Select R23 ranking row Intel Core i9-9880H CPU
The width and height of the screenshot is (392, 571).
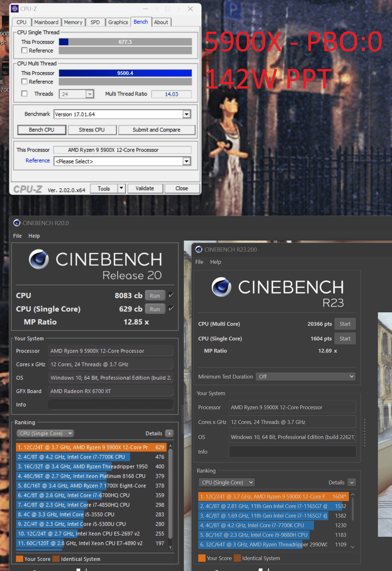(x=273, y=535)
